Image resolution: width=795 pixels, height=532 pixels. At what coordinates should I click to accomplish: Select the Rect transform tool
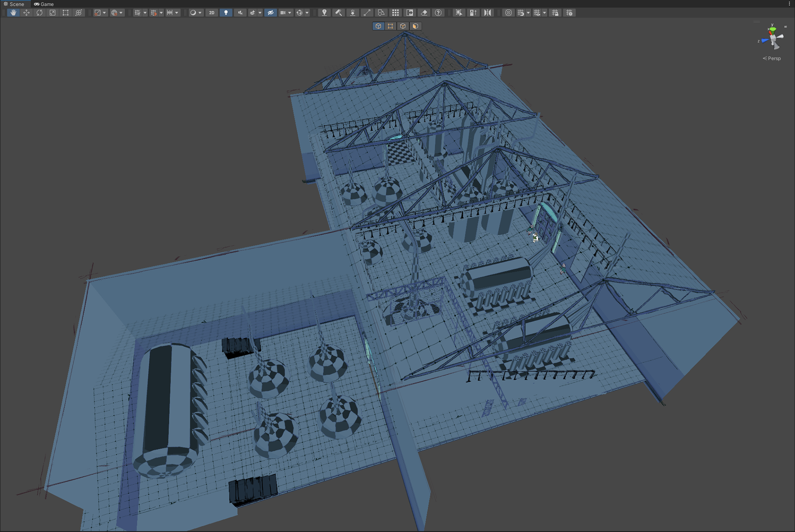pyautogui.click(x=65, y=13)
